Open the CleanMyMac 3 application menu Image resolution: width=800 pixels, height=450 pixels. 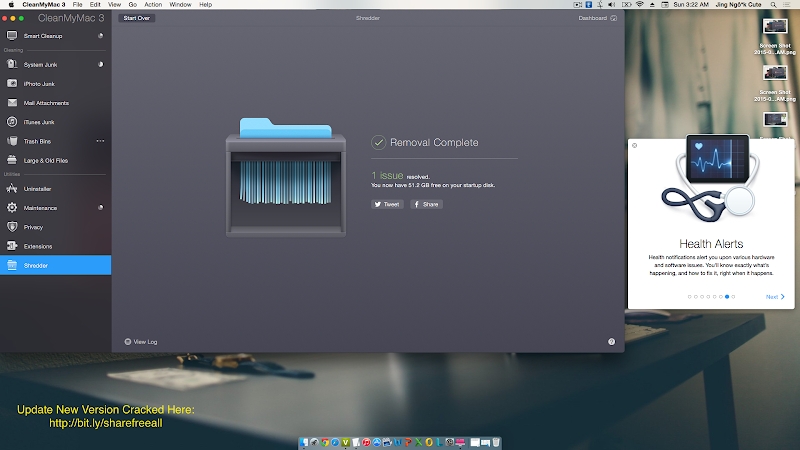click(44, 5)
